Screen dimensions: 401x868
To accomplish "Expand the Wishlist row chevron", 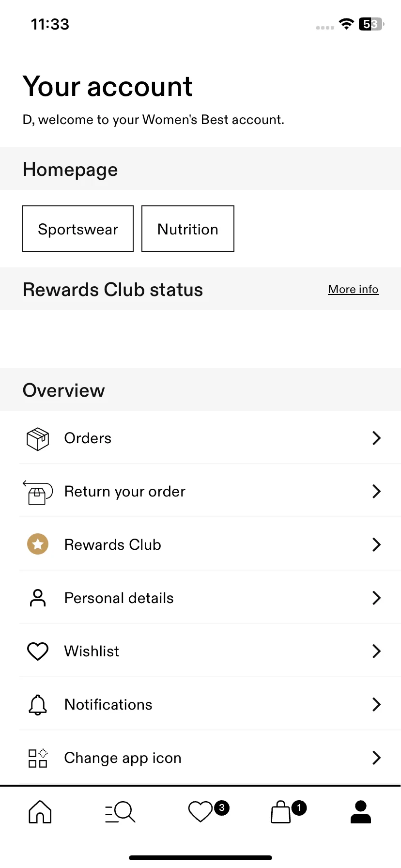I will point(376,651).
